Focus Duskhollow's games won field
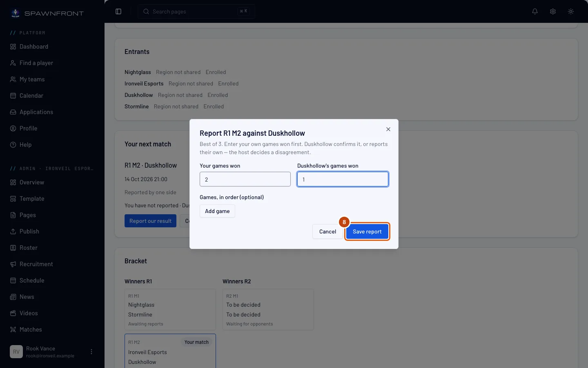This screenshot has height=368, width=588. pyautogui.click(x=343, y=179)
